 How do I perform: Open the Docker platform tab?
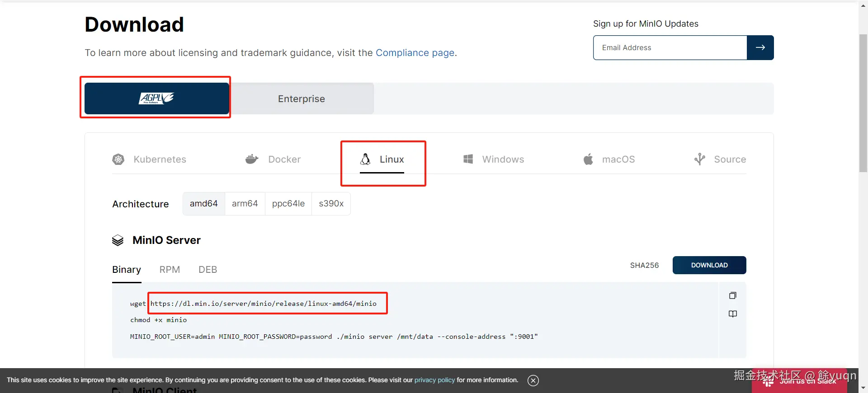click(273, 159)
